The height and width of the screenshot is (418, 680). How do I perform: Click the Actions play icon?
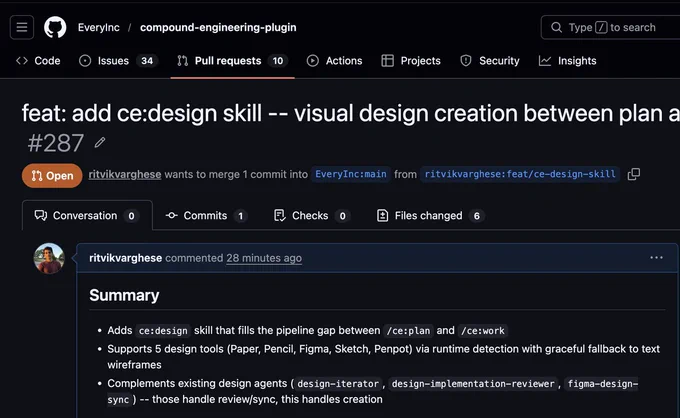point(313,61)
